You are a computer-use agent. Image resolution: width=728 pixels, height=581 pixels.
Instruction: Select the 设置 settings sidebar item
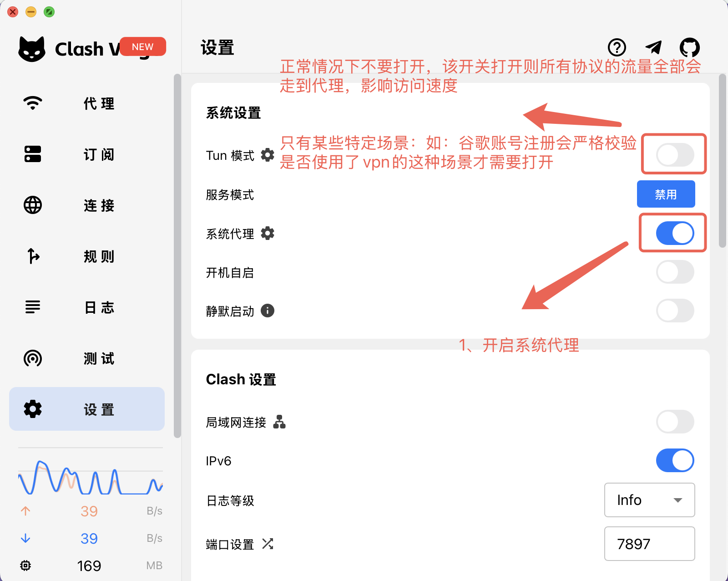87,409
